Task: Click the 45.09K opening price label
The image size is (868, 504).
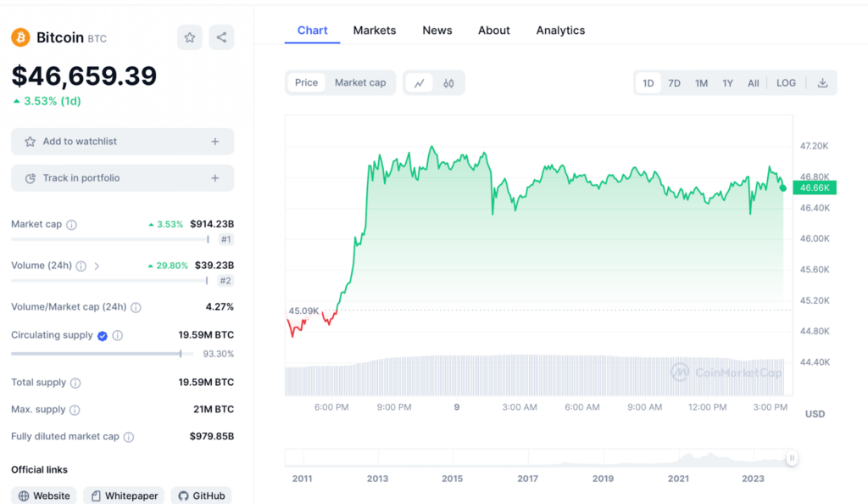Action: click(303, 311)
